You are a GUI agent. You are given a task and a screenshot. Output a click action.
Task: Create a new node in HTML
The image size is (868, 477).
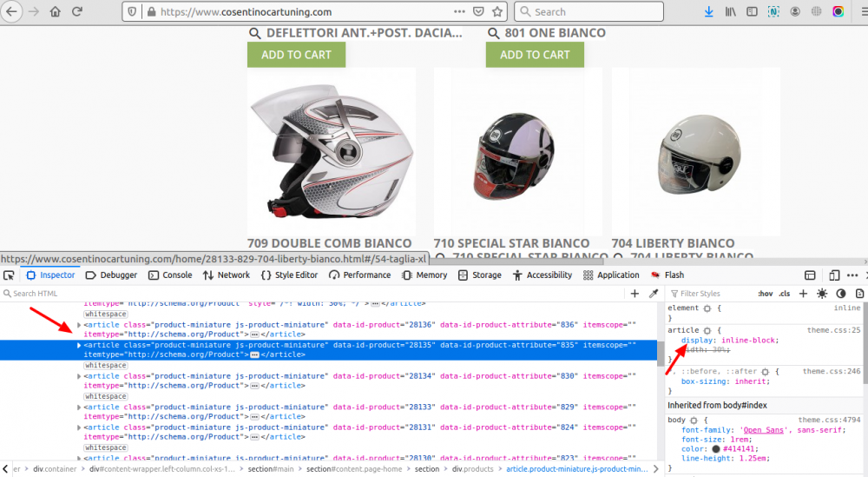[x=635, y=294]
